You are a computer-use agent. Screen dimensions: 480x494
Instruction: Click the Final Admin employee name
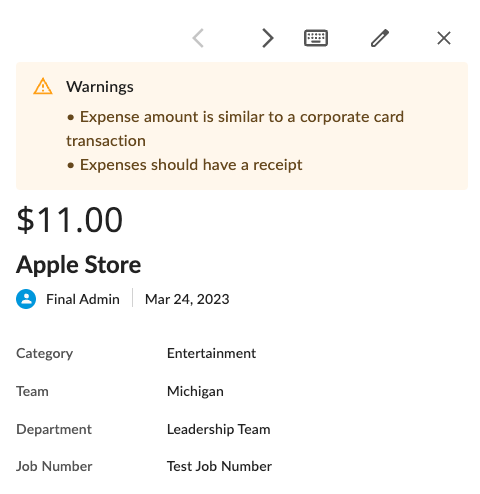pyautogui.click(x=83, y=299)
